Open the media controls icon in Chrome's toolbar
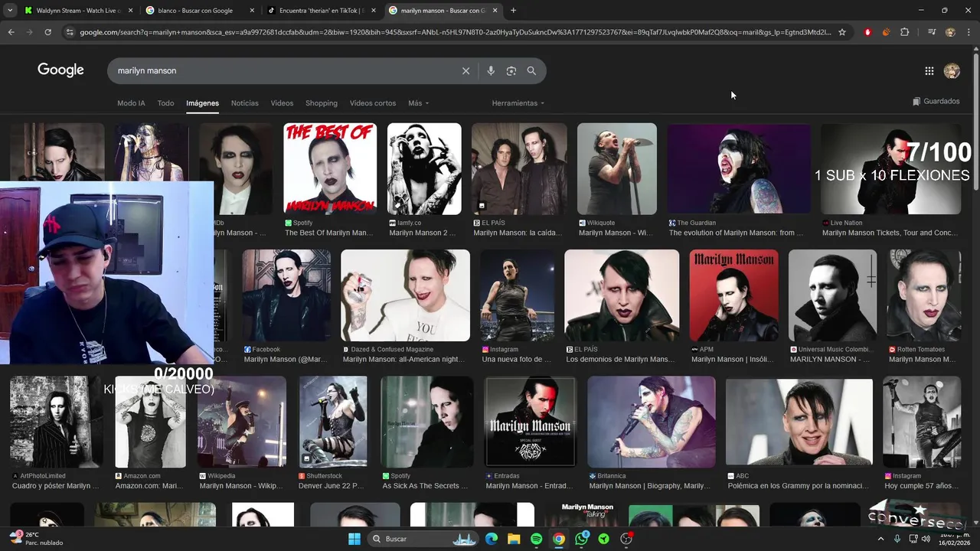980x551 pixels. pos(932,32)
